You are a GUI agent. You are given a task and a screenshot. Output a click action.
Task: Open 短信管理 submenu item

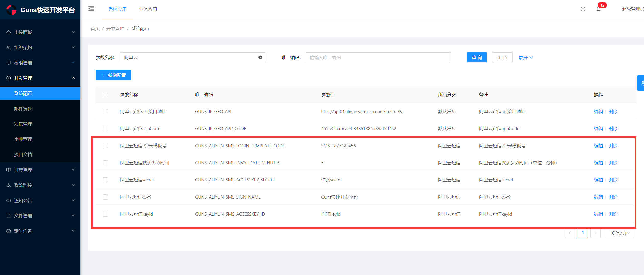point(40,124)
